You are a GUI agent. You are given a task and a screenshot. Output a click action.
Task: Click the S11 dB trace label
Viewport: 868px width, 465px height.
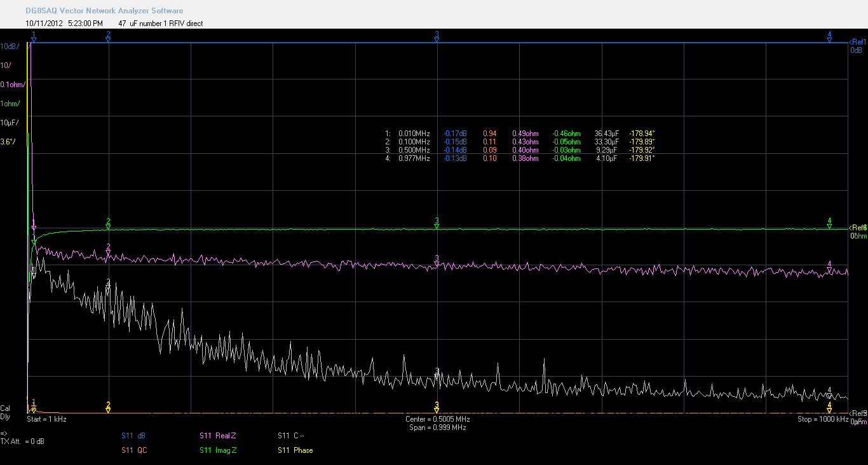click(133, 436)
